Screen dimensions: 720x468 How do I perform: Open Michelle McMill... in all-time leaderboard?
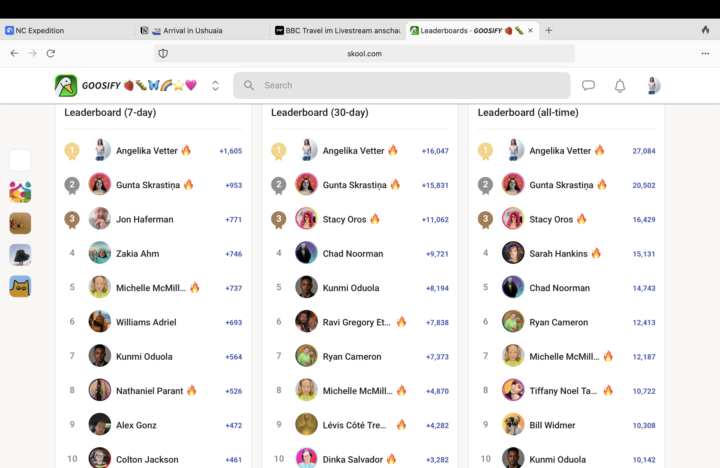tap(564, 356)
